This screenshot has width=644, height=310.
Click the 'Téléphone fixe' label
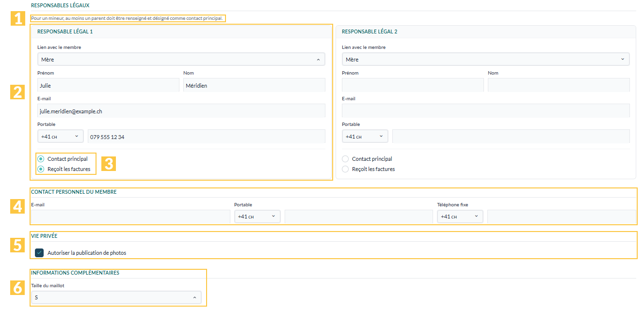[x=452, y=205]
